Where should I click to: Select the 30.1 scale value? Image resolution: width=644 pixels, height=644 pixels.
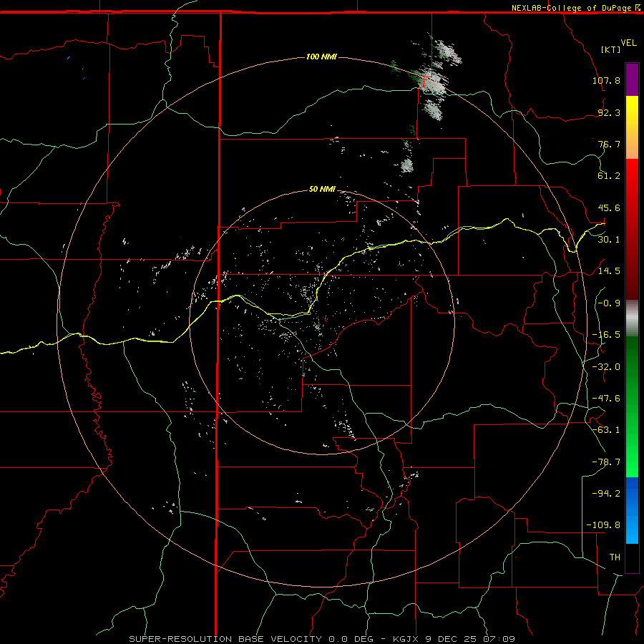click(x=609, y=240)
